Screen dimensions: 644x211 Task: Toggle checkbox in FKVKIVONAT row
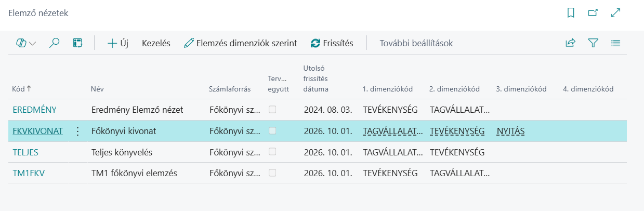(x=272, y=131)
